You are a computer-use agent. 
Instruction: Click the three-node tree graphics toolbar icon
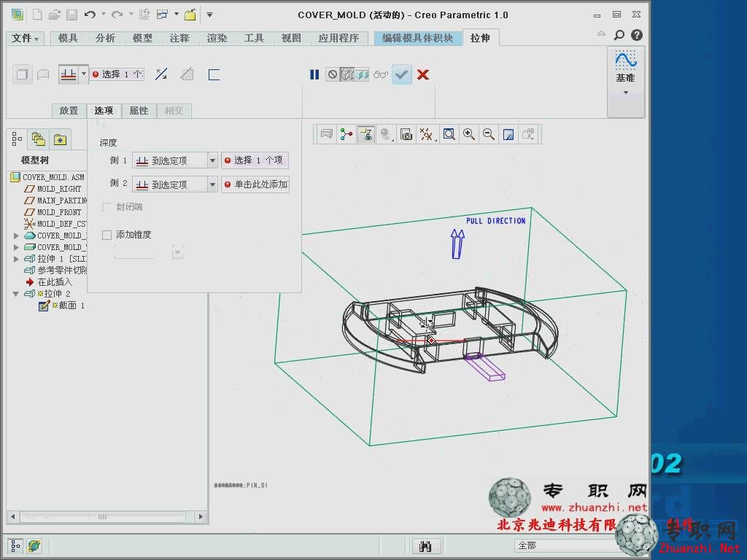pyautogui.click(x=347, y=134)
